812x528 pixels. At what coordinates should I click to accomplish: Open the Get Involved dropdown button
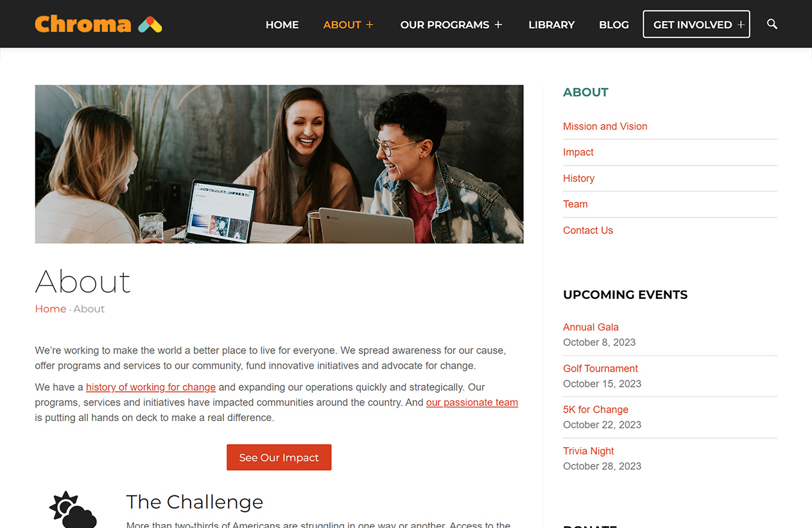[696, 24]
